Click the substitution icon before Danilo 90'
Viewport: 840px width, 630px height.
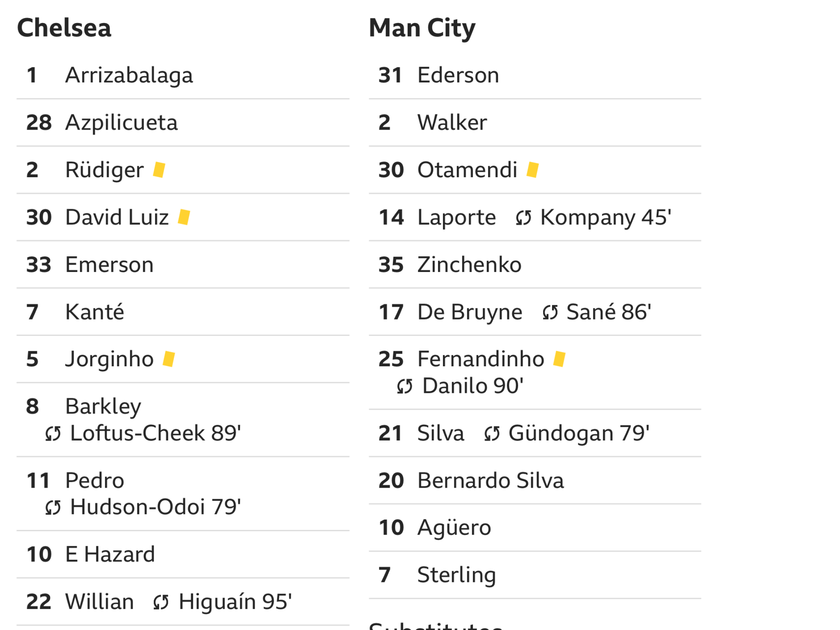405,386
